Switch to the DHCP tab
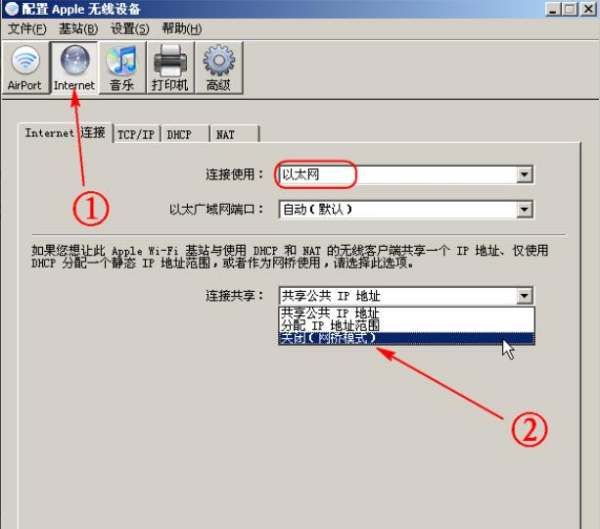The width and height of the screenshot is (600, 529). coord(184,134)
